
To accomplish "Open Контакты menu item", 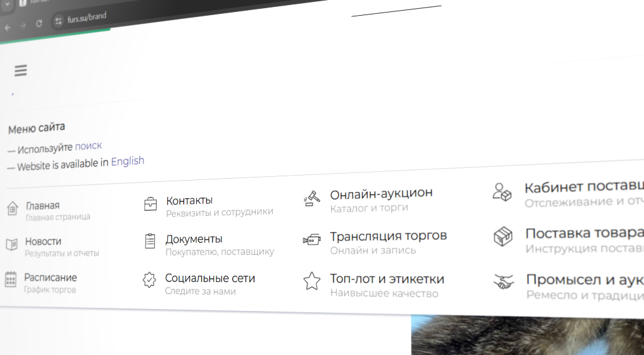I will [x=189, y=201].
